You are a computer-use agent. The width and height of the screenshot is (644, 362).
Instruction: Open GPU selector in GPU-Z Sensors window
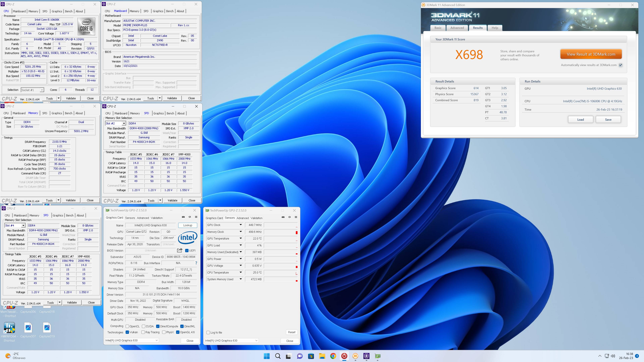[x=231, y=341]
